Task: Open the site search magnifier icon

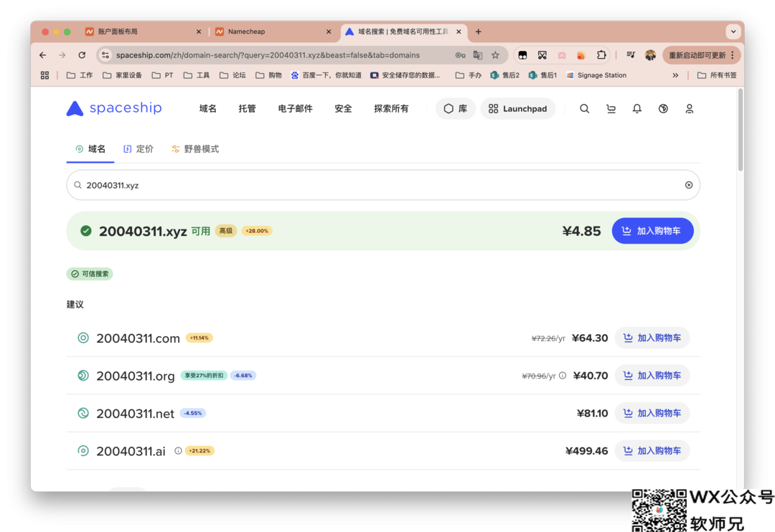Action: click(584, 109)
